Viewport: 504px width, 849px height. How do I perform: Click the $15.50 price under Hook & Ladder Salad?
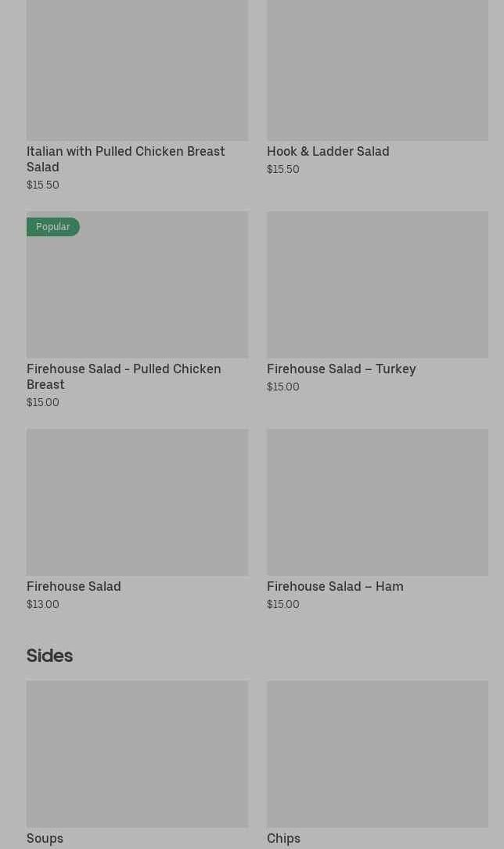(x=283, y=169)
